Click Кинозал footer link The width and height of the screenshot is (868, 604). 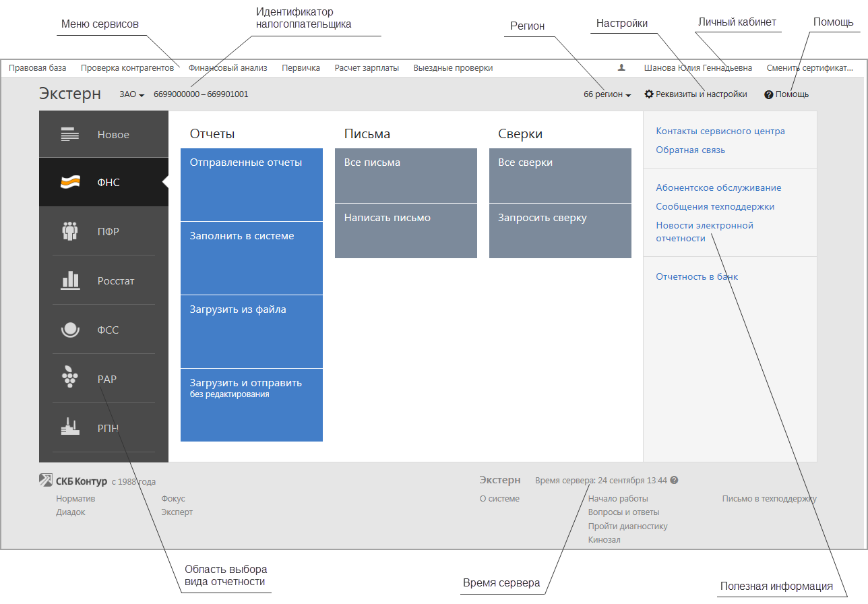click(604, 540)
